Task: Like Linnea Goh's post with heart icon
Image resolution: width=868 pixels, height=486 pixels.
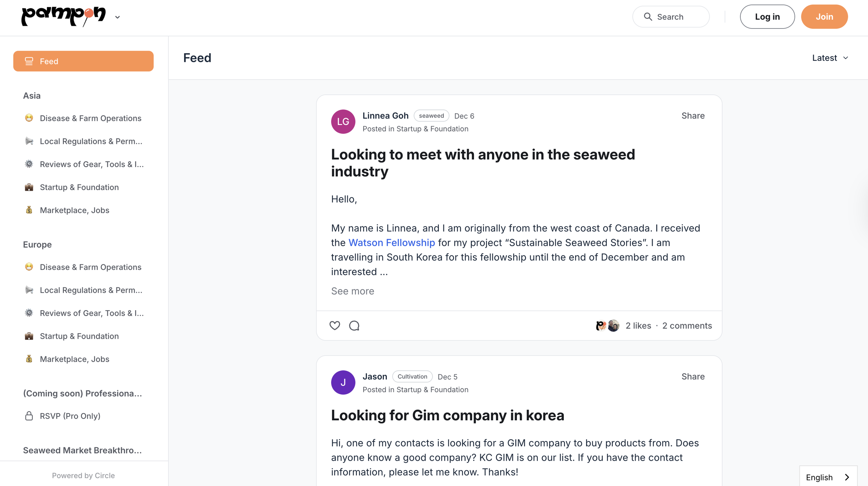Action: coord(335,326)
